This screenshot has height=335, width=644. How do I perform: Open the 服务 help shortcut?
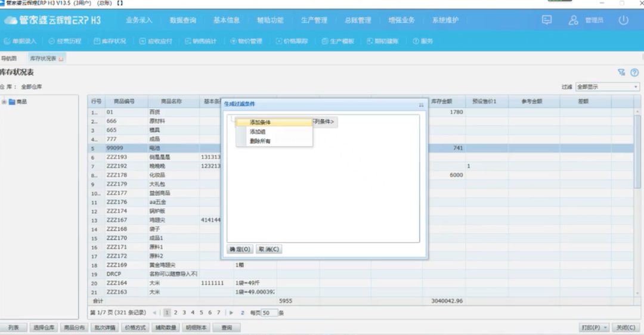[423, 41]
